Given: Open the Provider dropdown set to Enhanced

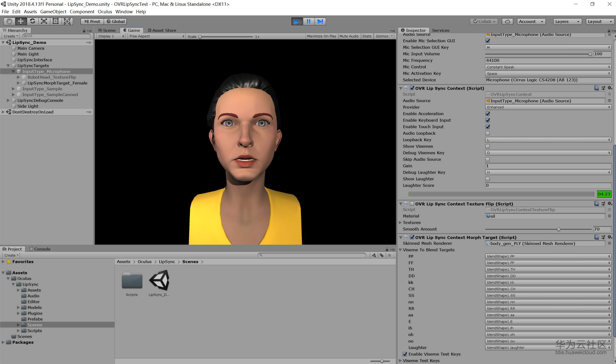Looking at the screenshot, I should click(x=548, y=107).
